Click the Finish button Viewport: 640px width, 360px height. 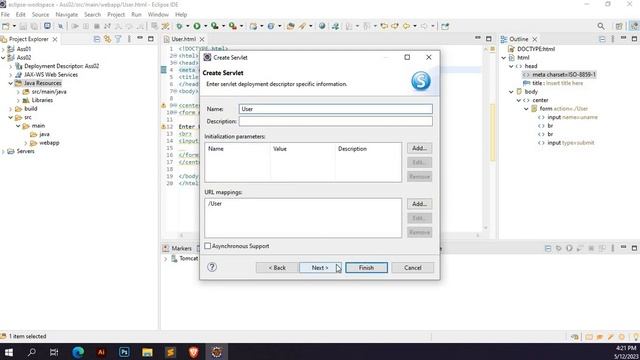tap(366, 268)
